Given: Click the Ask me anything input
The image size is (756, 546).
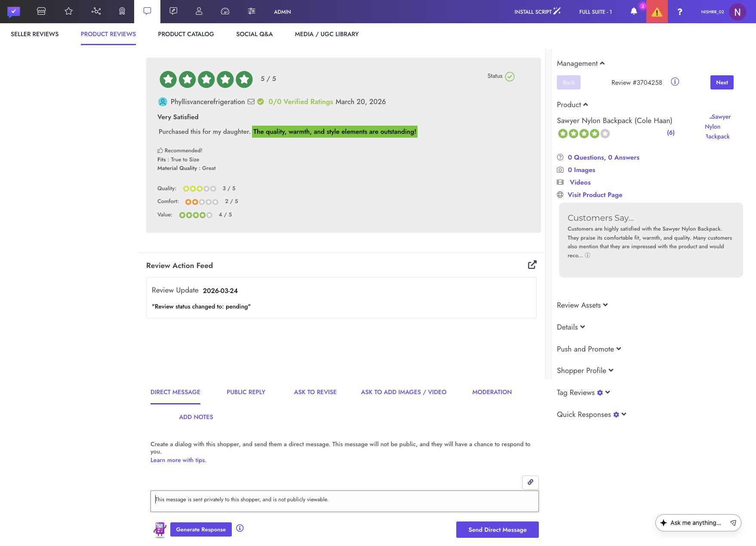Looking at the screenshot, I should point(695,523).
